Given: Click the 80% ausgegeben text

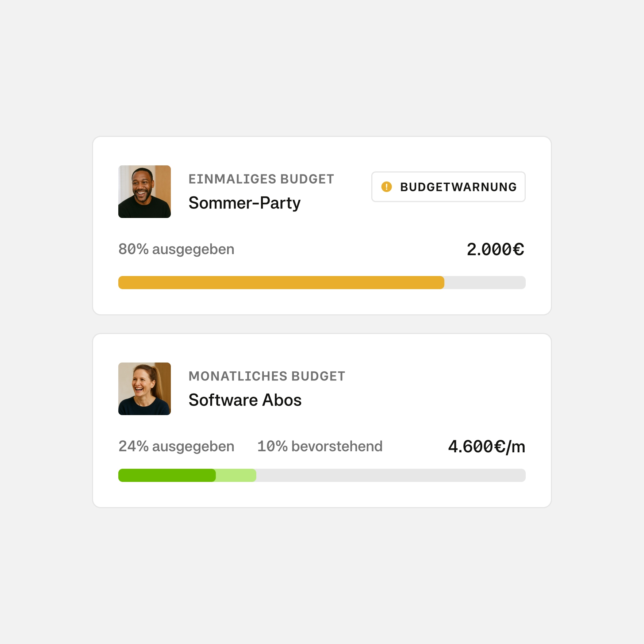Looking at the screenshot, I should click(176, 249).
